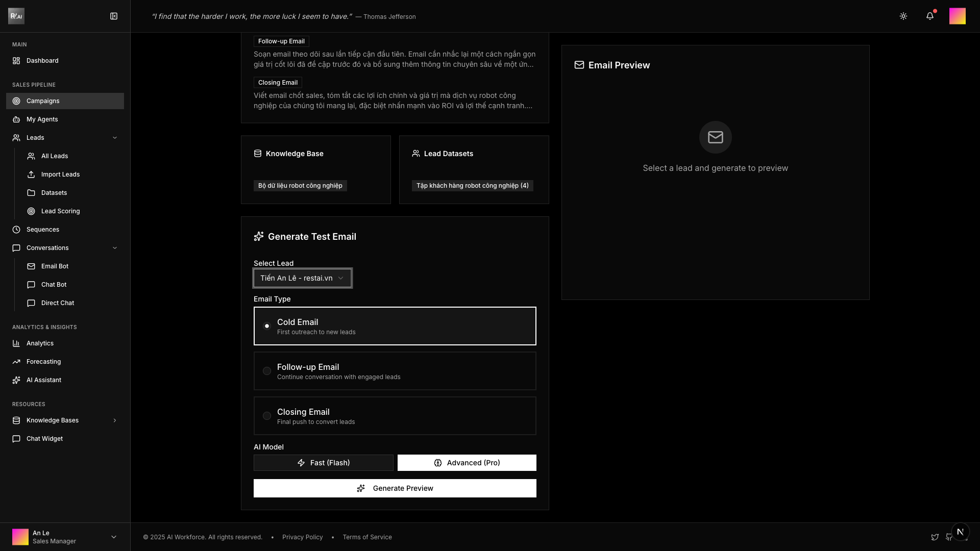Choose Fast (Flash) AI model
This screenshot has height=551, width=980.
324,463
